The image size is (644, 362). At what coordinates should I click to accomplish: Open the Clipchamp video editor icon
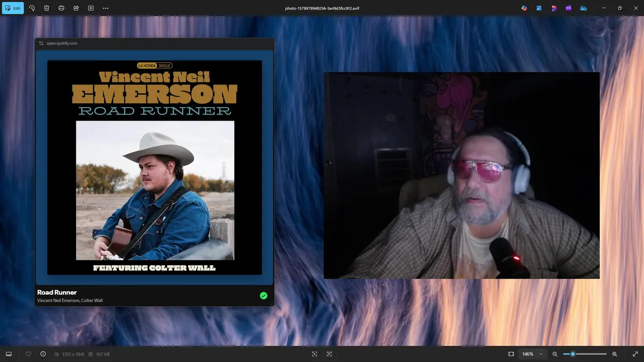coord(569,8)
